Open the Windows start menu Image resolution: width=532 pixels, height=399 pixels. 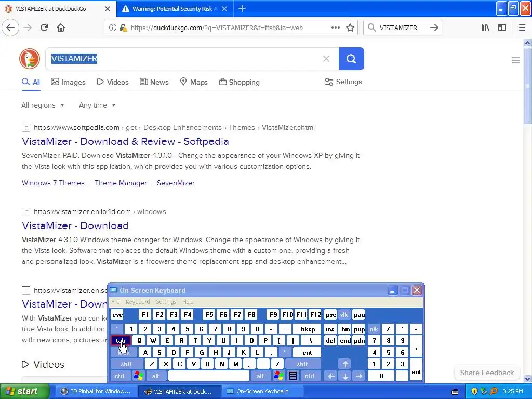click(24, 391)
